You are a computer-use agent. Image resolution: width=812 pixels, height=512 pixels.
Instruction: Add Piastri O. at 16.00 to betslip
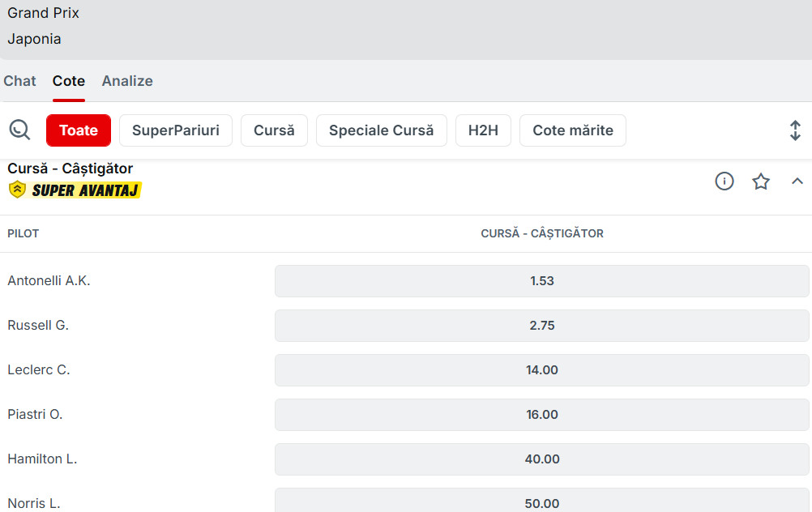[x=541, y=415]
